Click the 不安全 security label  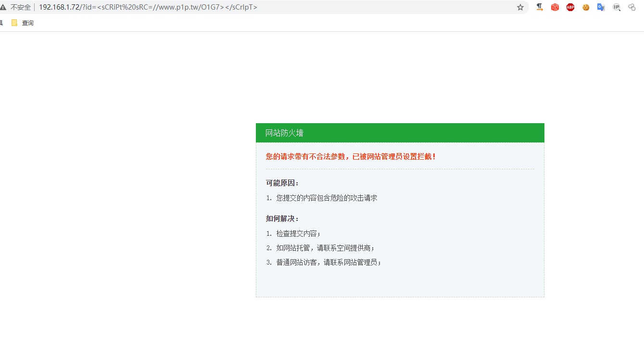[21, 7]
